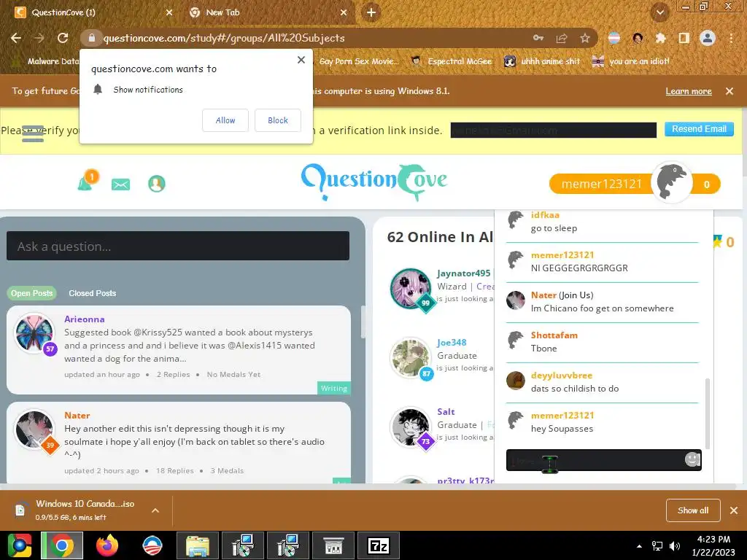Open Salt user link

pyautogui.click(x=446, y=411)
